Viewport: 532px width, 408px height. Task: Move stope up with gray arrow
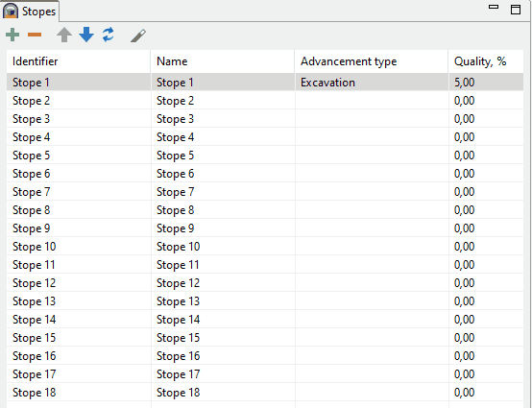[64, 35]
